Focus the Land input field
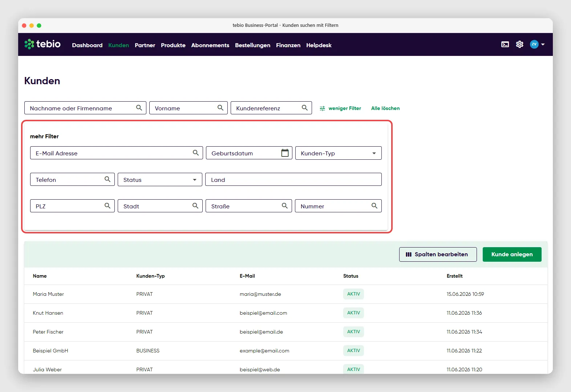 [x=293, y=180]
